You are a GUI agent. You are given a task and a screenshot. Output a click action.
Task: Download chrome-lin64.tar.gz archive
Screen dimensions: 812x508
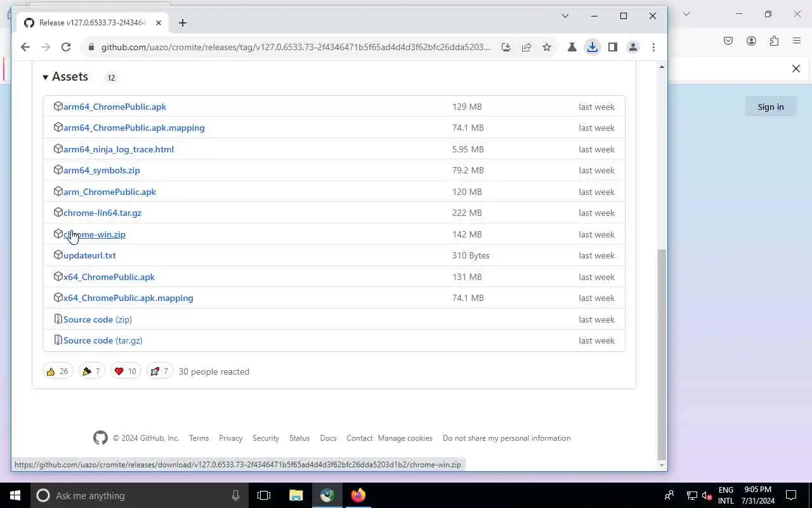pyautogui.click(x=102, y=213)
